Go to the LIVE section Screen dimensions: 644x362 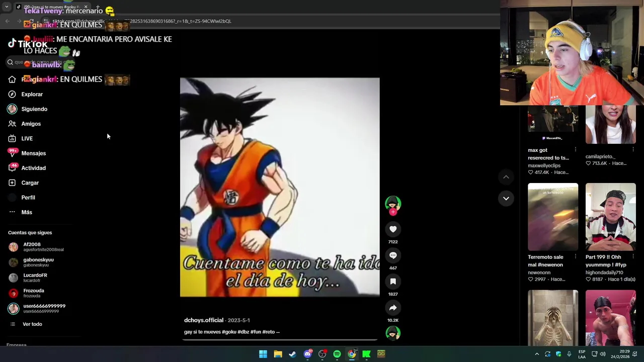tap(21, 138)
